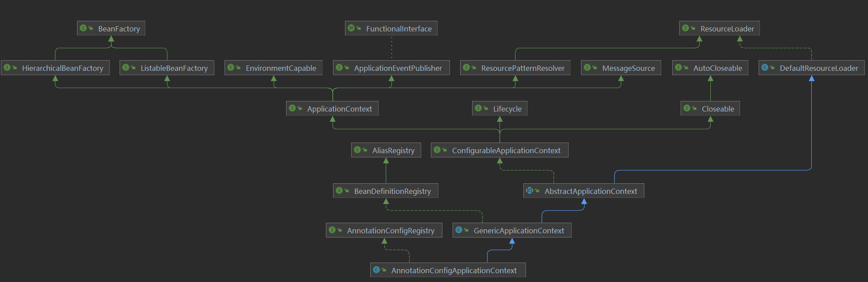Click the class icon beside GenericApplicationContext

click(459, 230)
